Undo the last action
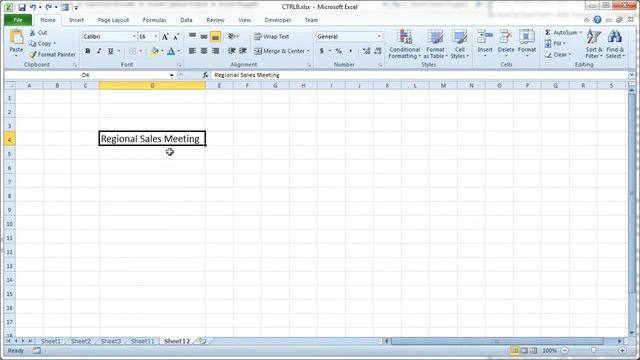The image size is (640, 360). (x=33, y=7)
